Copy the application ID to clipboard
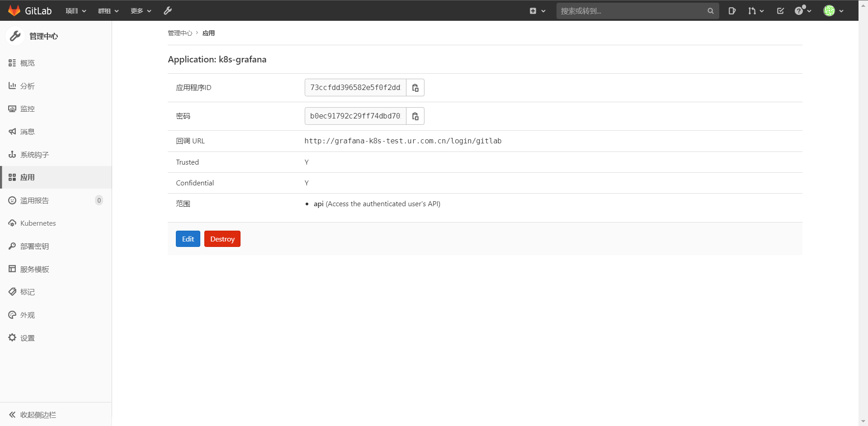 415,88
